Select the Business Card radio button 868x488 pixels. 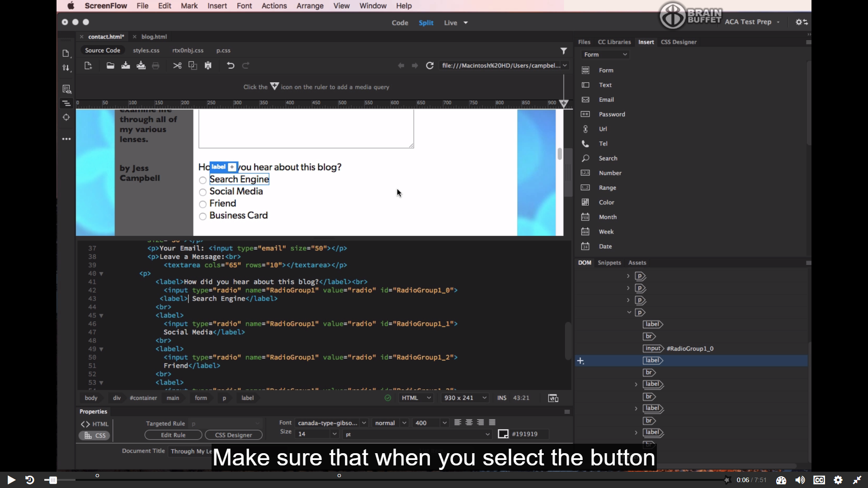point(203,216)
